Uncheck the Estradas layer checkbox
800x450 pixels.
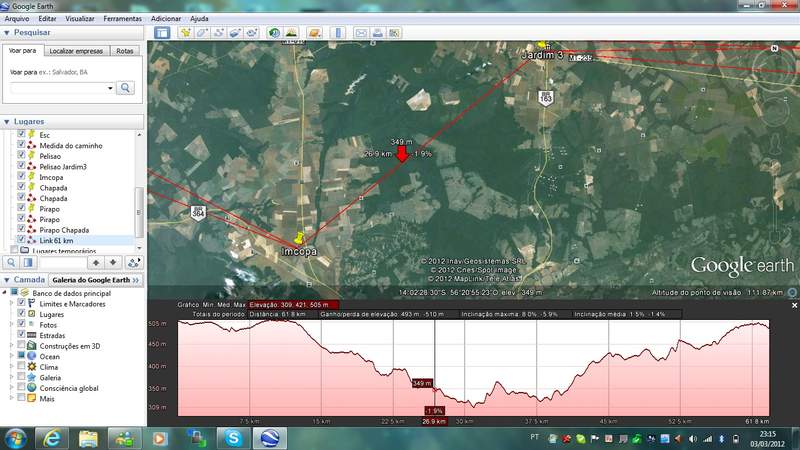click(21, 335)
